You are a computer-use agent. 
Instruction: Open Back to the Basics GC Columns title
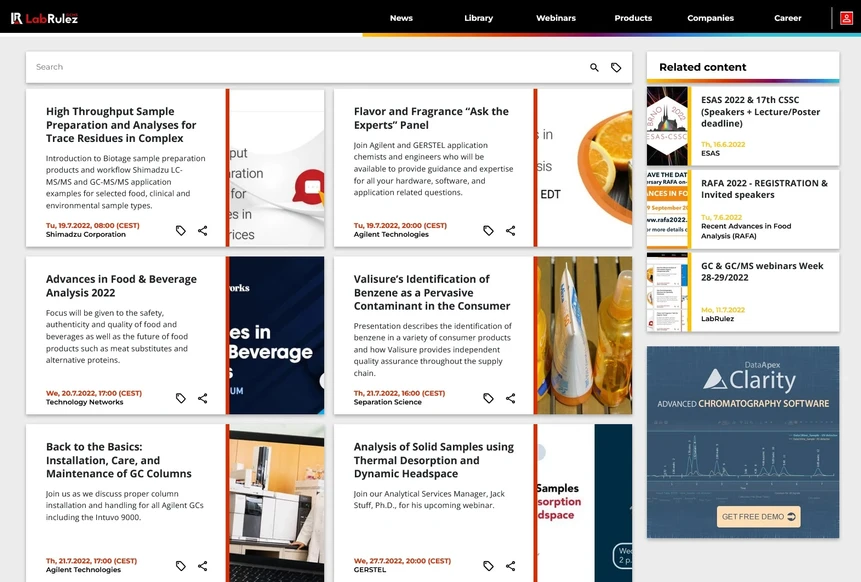[119, 460]
